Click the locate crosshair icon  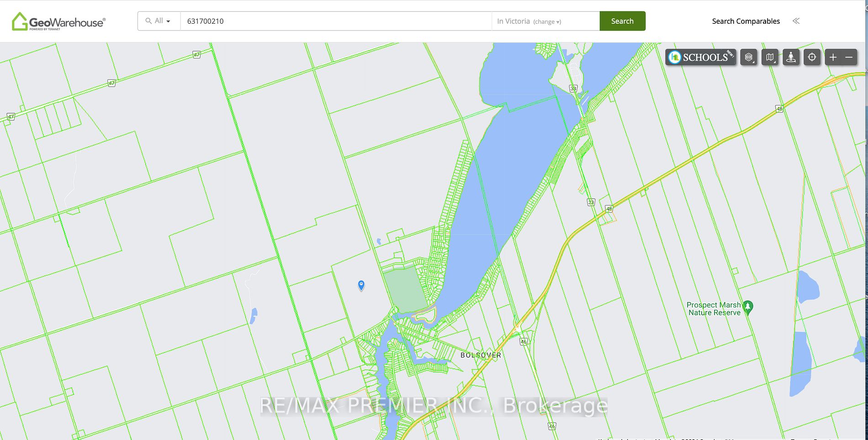click(812, 57)
